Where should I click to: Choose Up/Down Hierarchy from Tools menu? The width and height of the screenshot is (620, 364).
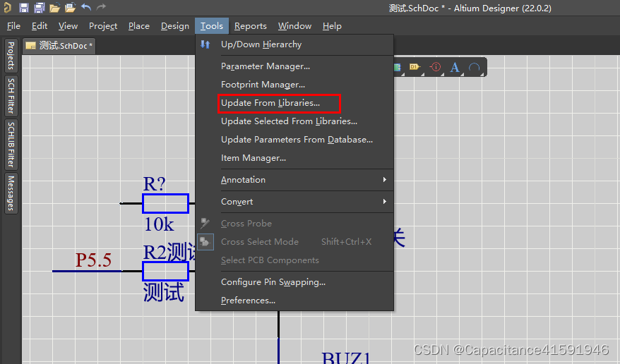(x=294, y=44)
